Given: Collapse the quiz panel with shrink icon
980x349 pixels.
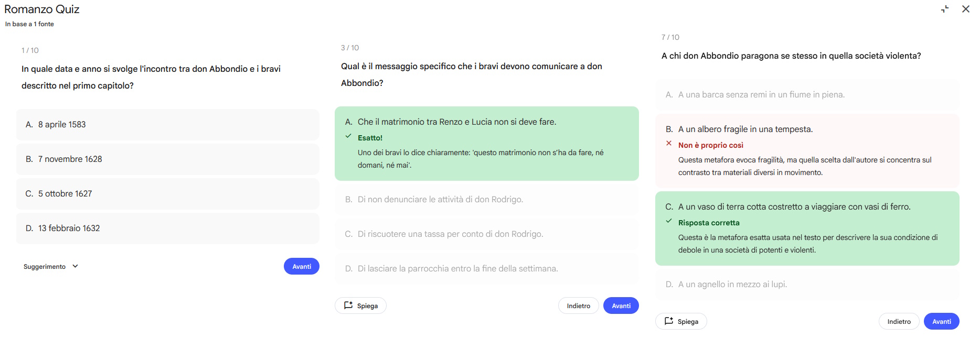Looking at the screenshot, I should [x=945, y=9].
